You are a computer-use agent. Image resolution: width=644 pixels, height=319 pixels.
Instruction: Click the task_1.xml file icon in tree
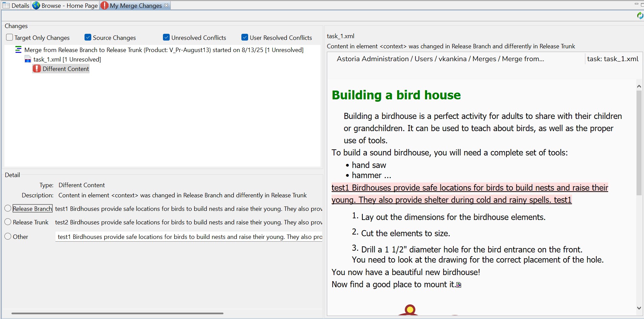28,60
